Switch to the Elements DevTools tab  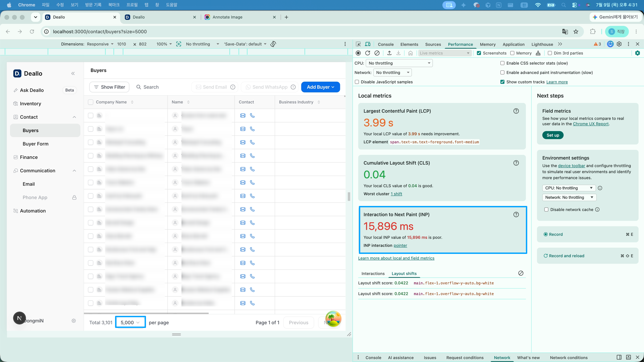[x=409, y=44]
